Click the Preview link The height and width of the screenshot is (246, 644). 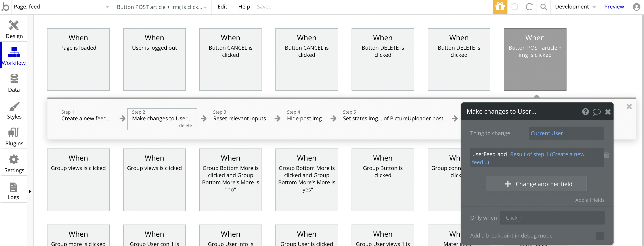(614, 7)
